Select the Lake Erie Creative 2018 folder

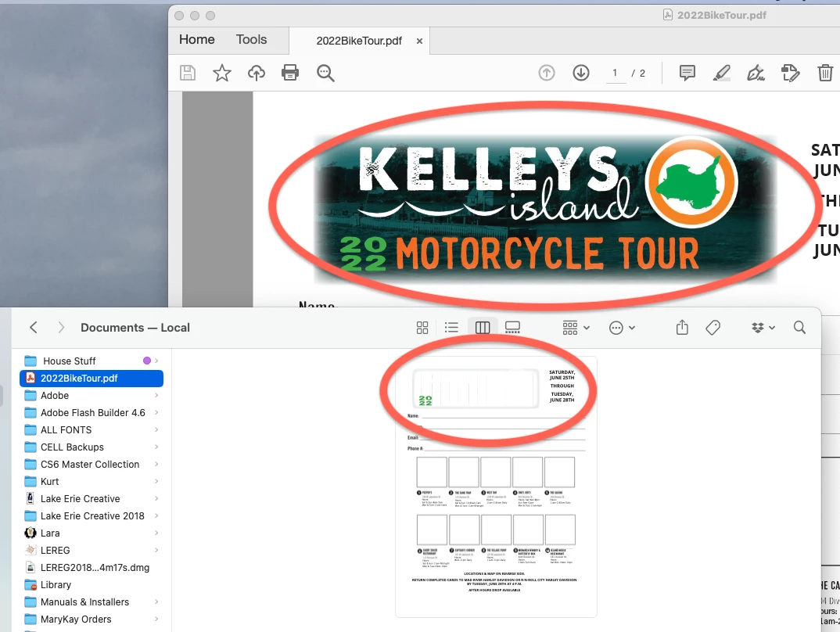click(x=92, y=515)
